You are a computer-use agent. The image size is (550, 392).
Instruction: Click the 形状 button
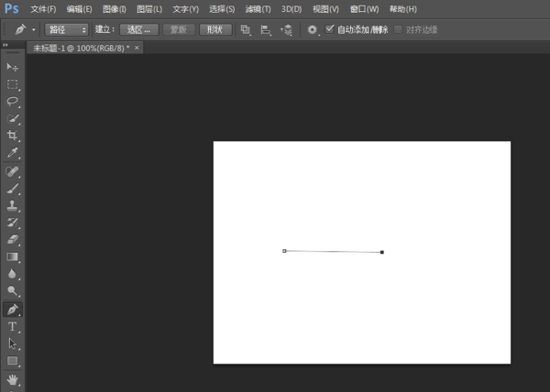click(x=215, y=30)
